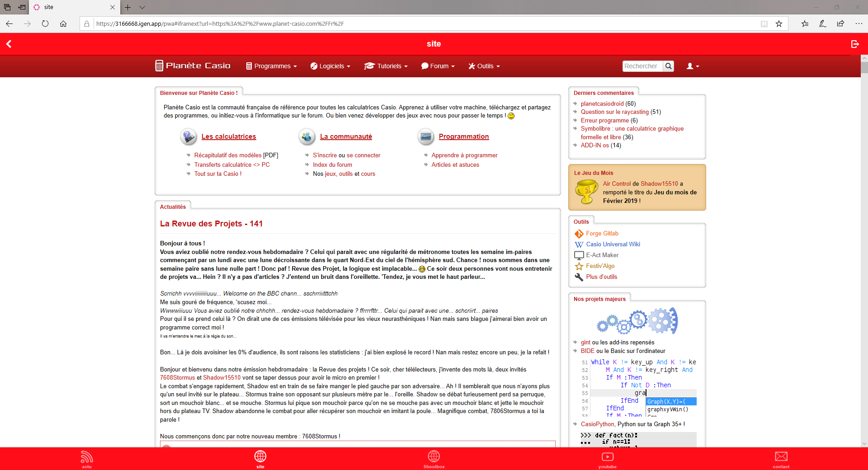
Task: Click the Forge Gitlab icon
Action: 579,234
